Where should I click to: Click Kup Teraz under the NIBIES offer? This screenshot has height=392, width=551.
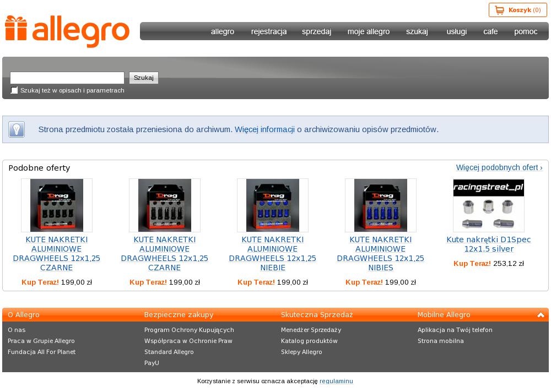point(364,282)
